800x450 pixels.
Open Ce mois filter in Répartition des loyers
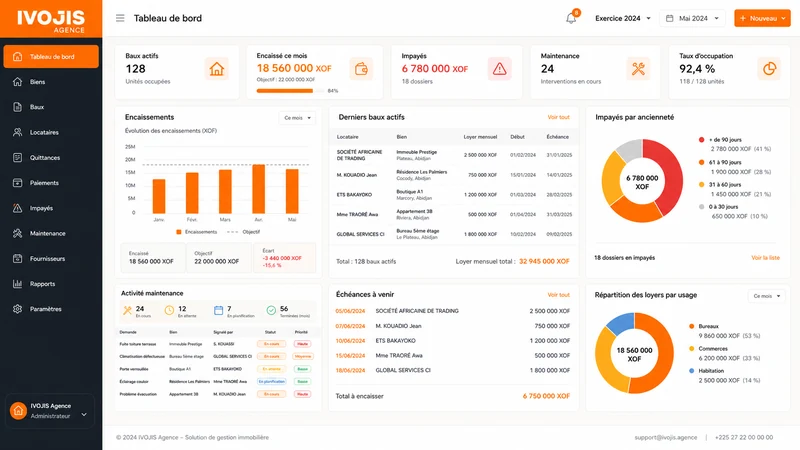tap(767, 296)
